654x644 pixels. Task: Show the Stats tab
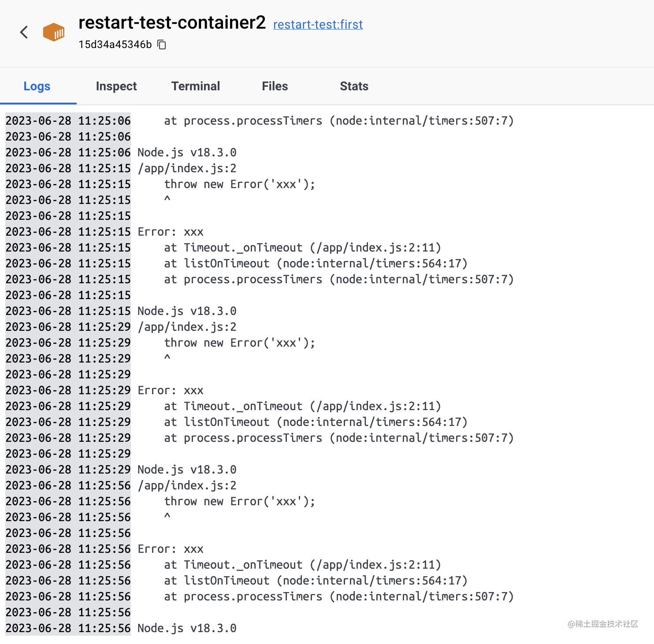354,86
